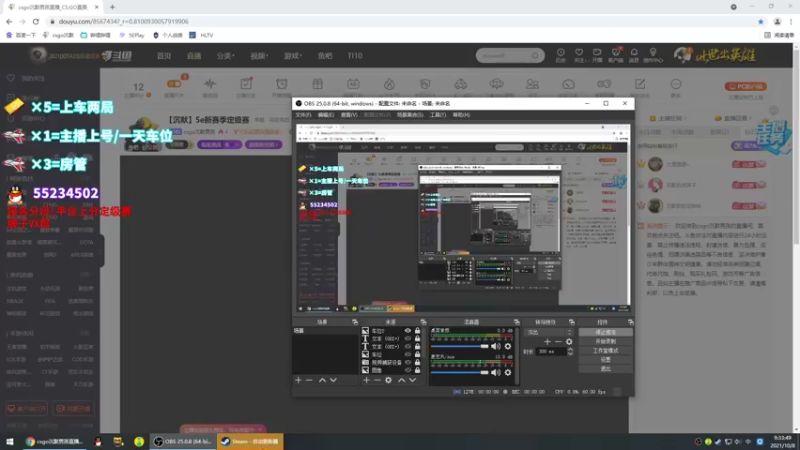The image size is (800, 450).
Task: Mute the microphone/Aux speaker icon
Action: 495,372
